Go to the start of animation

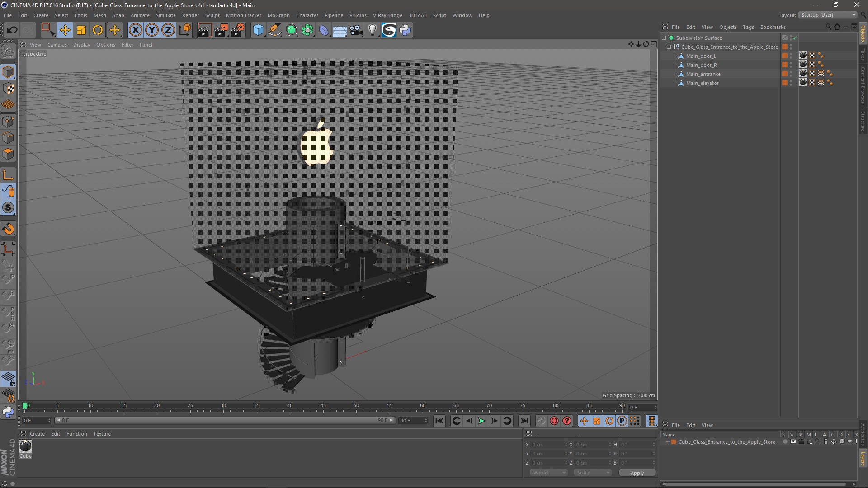click(x=439, y=421)
